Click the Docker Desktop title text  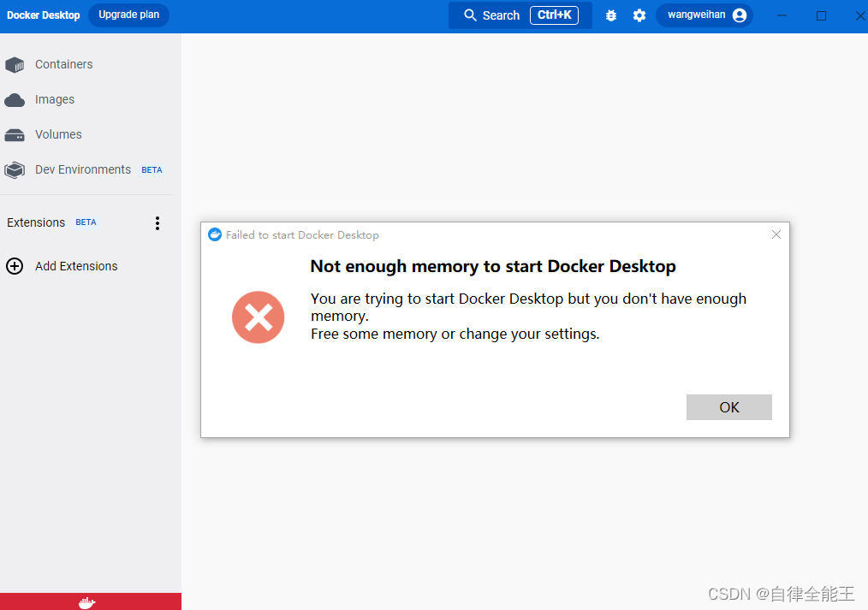[43, 15]
